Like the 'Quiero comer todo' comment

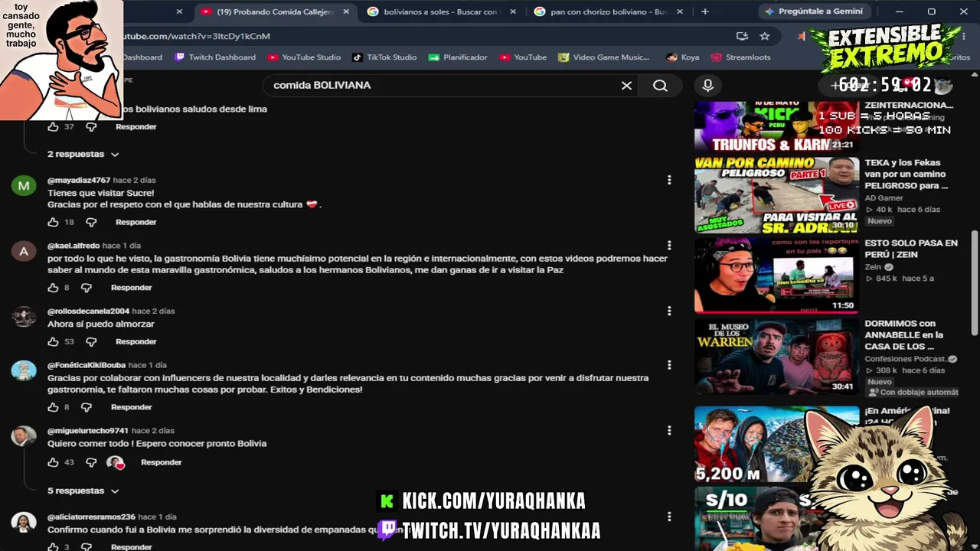pos(53,462)
